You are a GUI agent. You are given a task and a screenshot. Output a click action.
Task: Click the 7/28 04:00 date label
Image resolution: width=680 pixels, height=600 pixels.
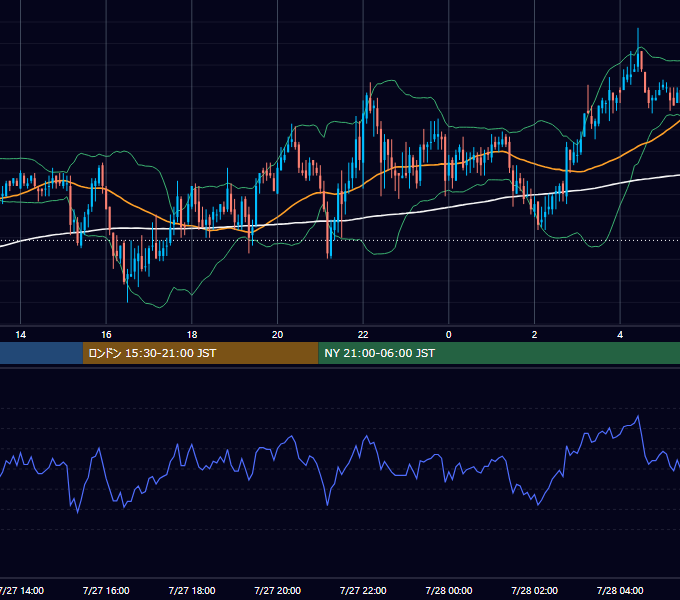point(620,590)
